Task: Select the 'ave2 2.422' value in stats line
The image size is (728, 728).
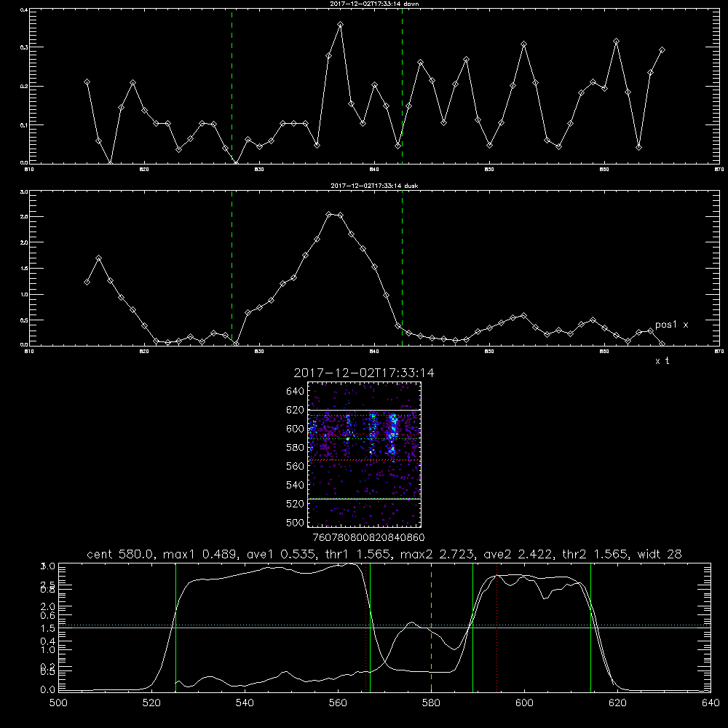Action: click(x=520, y=554)
